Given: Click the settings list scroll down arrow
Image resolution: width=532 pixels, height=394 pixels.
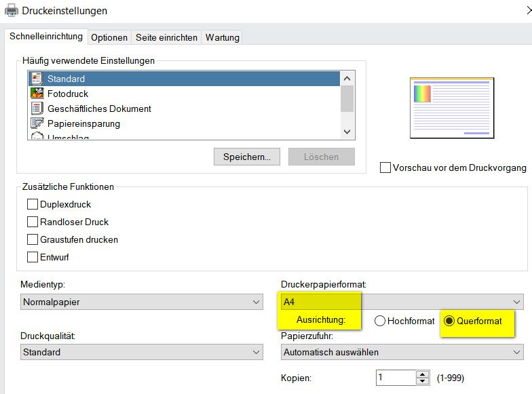Looking at the screenshot, I should [347, 132].
